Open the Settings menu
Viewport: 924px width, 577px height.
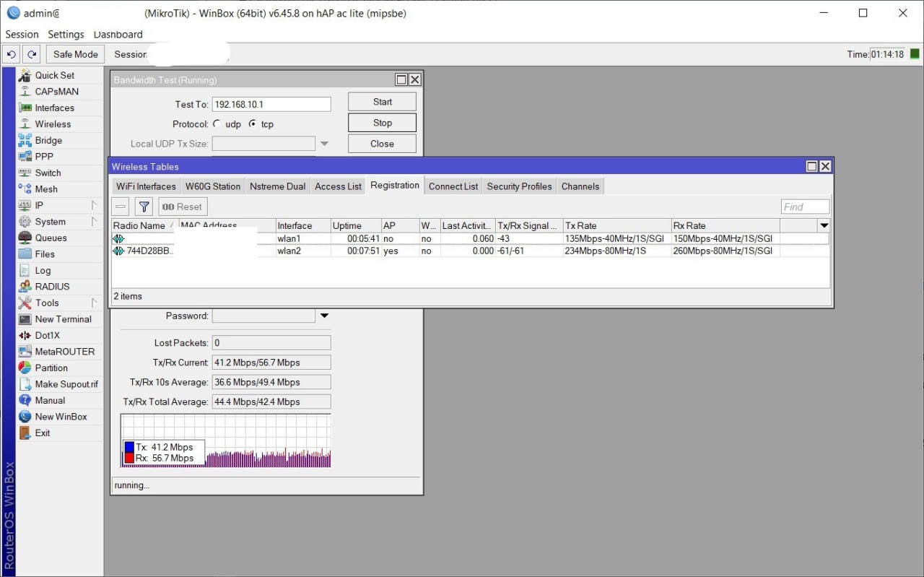(x=66, y=34)
